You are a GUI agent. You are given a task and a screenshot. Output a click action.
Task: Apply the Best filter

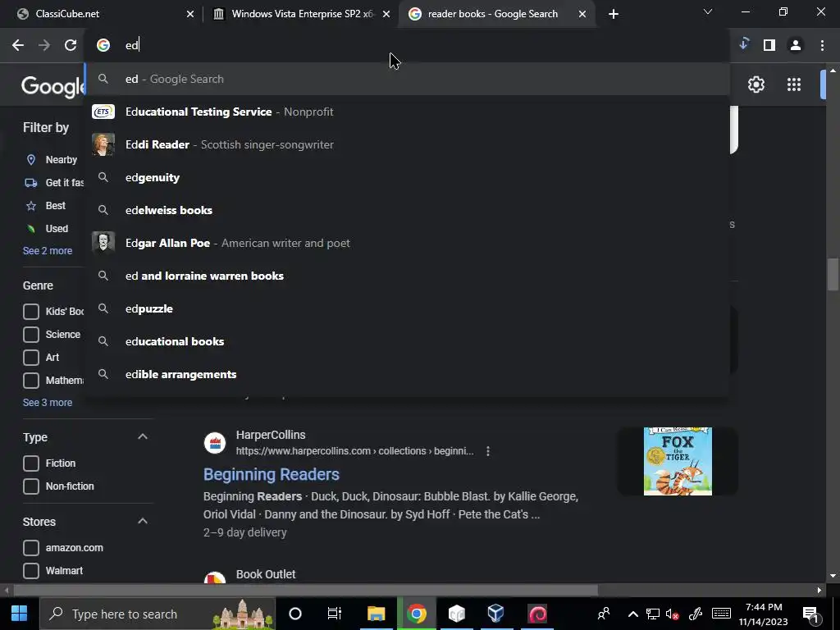(46, 206)
